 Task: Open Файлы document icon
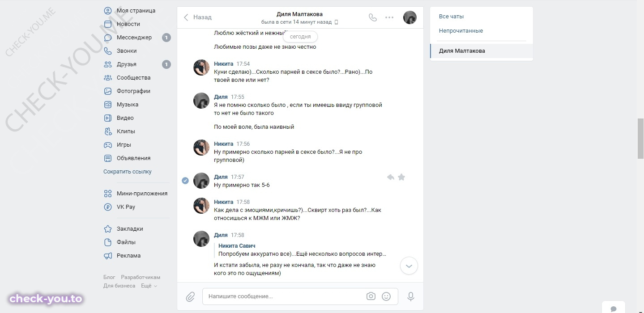pyautogui.click(x=107, y=242)
